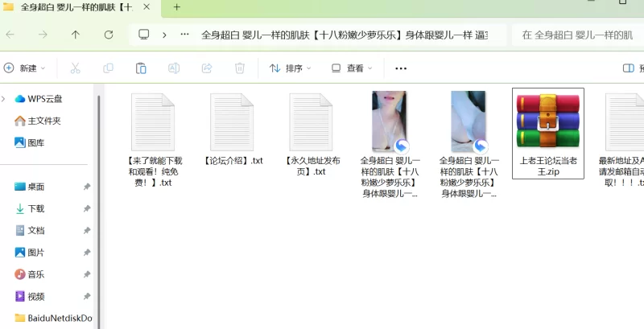
Task: Select the 【来了就能下载和观看！纯免费！】.txt file icon
Action: pos(153,121)
